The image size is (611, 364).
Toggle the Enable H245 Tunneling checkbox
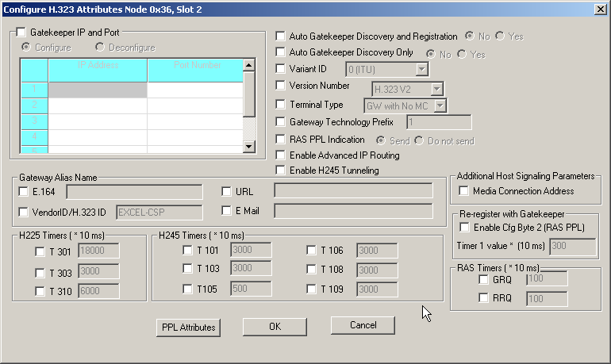coord(281,171)
